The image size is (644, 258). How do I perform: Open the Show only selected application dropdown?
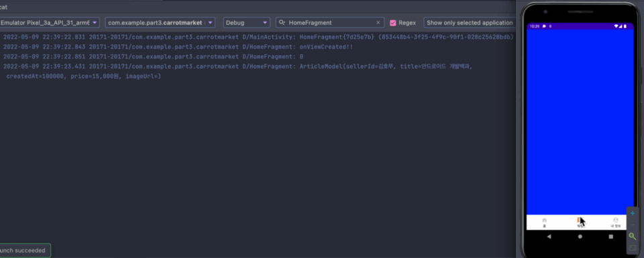pos(470,23)
